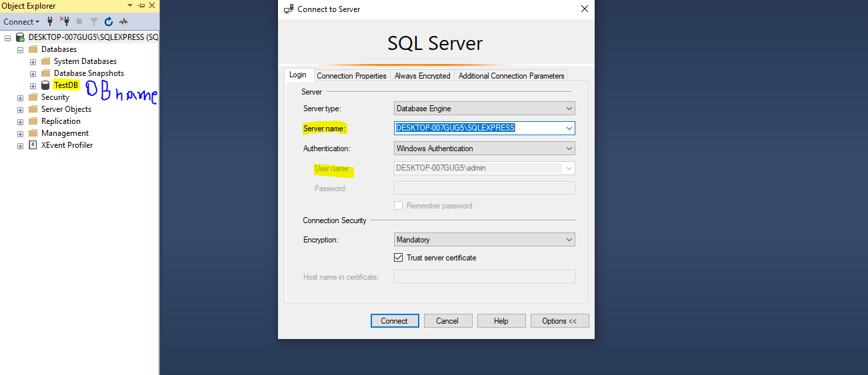The width and height of the screenshot is (868, 375).
Task: Click the Connect Object Explorer plug icon
Action: pyautogui.click(x=50, y=21)
